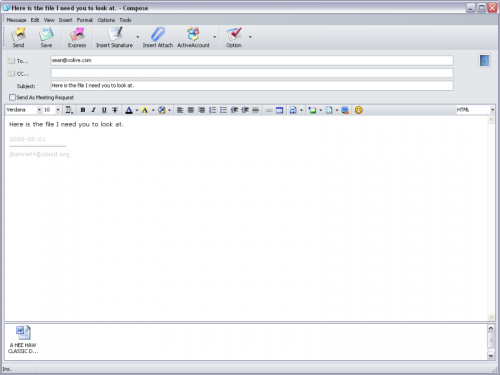
Task: Toggle bold formatting
Action: 83,110
